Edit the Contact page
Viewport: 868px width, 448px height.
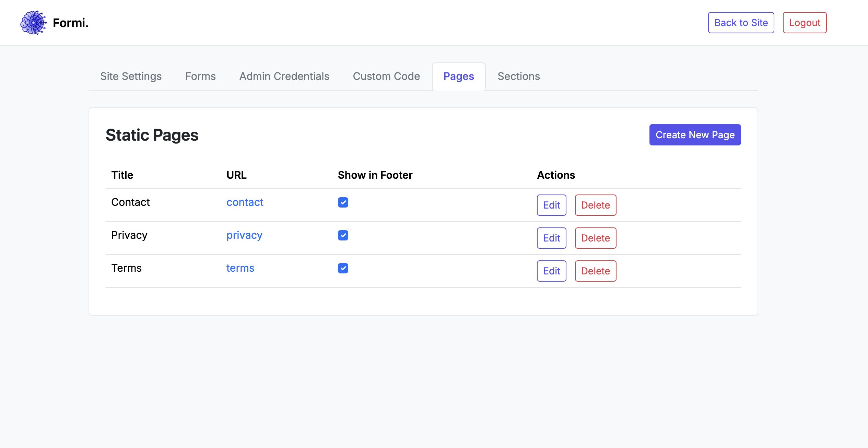click(551, 205)
